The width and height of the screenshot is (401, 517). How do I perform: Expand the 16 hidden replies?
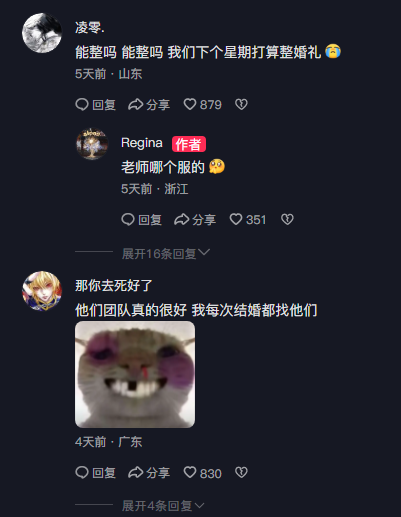click(166, 254)
